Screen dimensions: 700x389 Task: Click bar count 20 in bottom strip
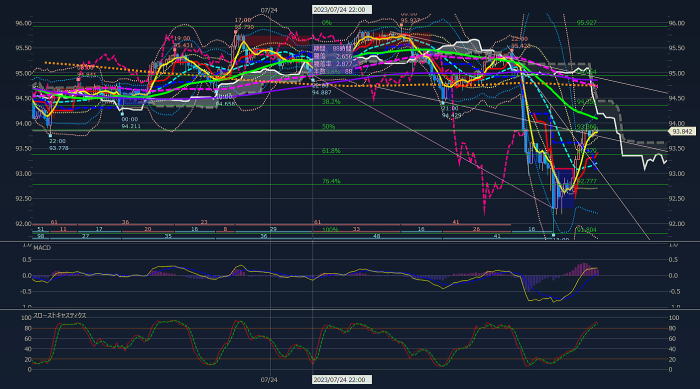(148, 229)
